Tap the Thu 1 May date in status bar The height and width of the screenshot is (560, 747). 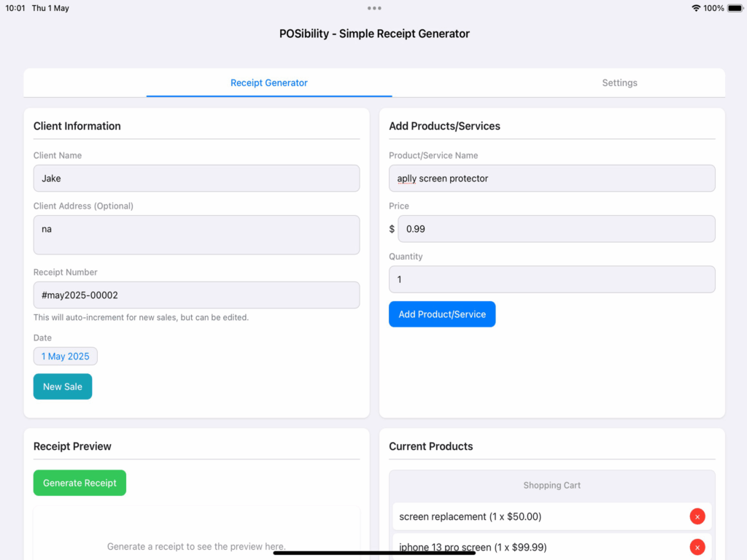[x=50, y=8]
